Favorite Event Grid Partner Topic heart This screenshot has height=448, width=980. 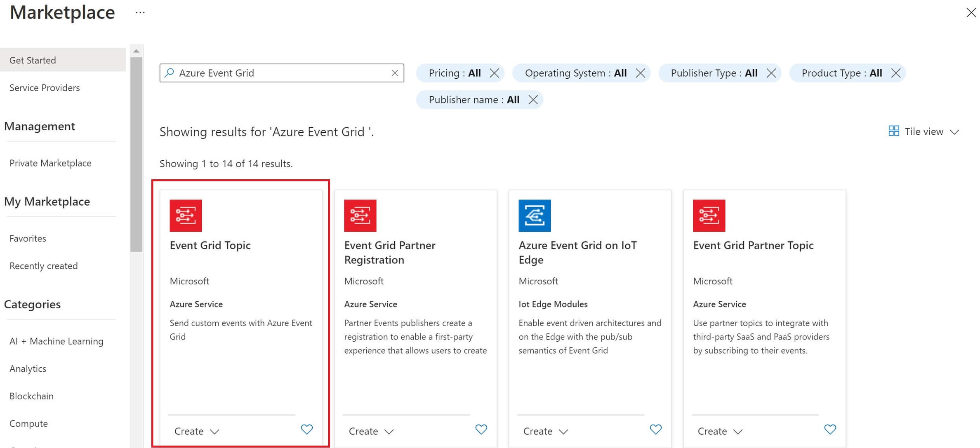[830, 429]
